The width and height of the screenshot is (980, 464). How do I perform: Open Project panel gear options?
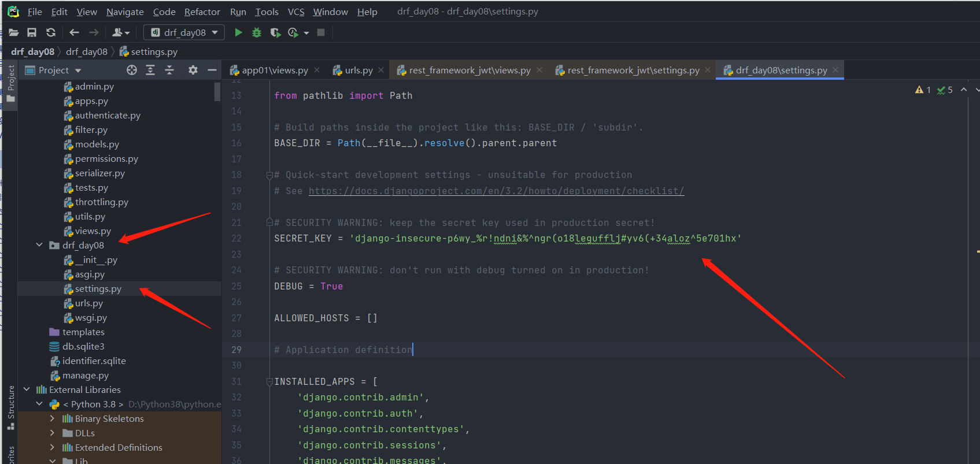(x=193, y=70)
